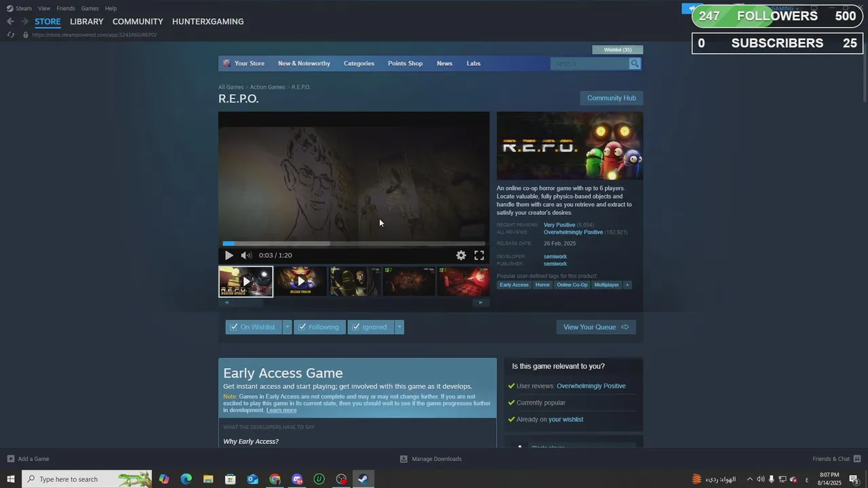The width and height of the screenshot is (868, 488).
Task: Expand the On Wishlist dropdown arrow
Action: [288, 327]
